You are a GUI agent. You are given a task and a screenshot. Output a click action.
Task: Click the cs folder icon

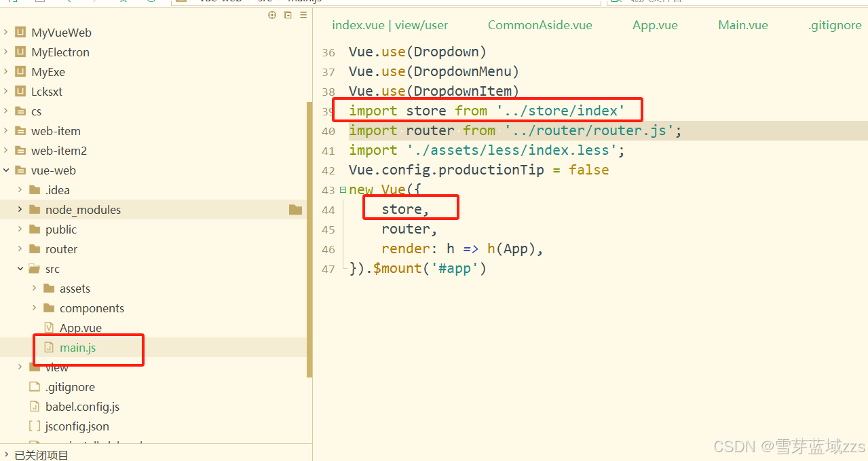point(20,111)
